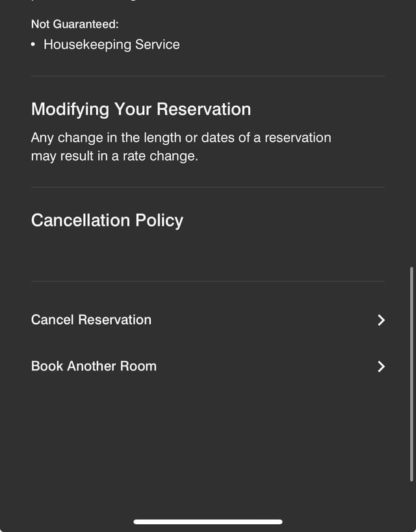The height and width of the screenshot is (532, 416).
Task: Click the bullet point before Housekeeping Service
Action: pos(33,44)
